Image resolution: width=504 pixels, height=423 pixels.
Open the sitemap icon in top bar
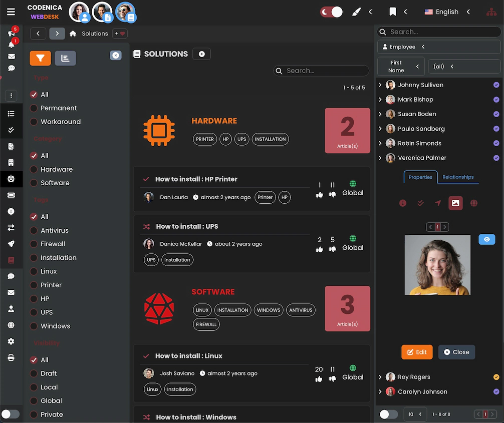[x=491, y=12]
